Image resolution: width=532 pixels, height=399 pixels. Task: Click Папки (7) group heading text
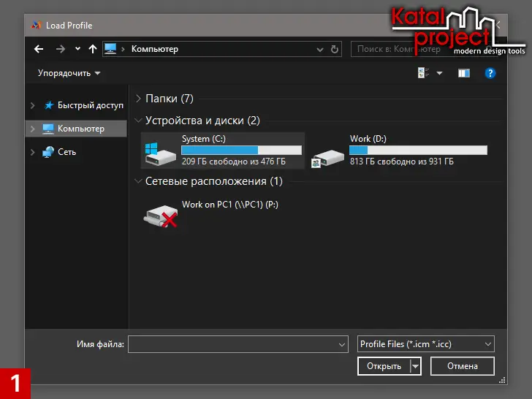(x=170, y=99)
